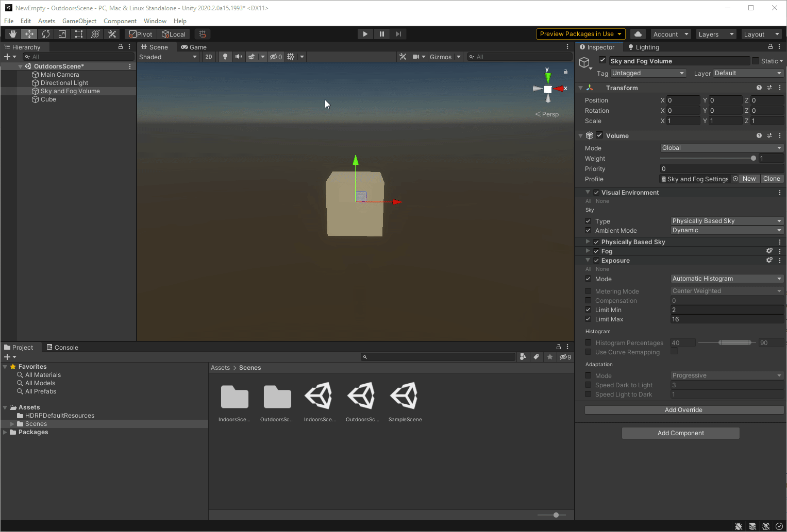The width and height of the screenshot is (787, 532).
Task: Toggle scene effects icon
Action: point(252,57)
